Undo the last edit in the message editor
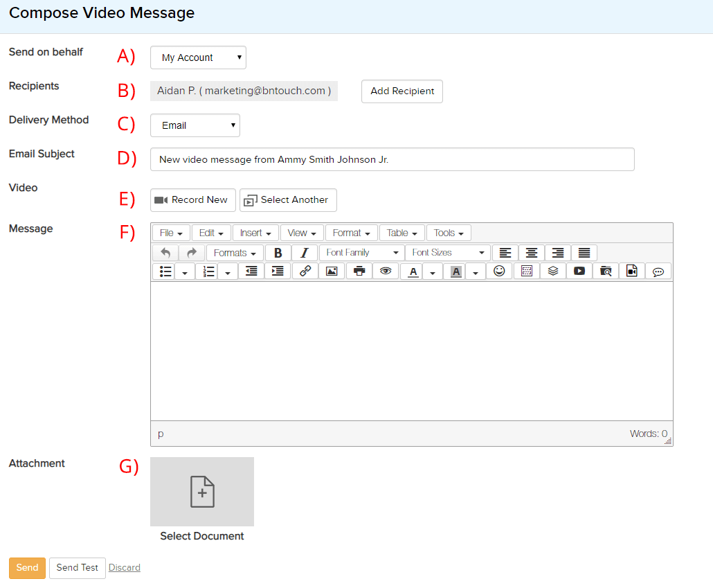713x588 pixels. click(165, 253)
